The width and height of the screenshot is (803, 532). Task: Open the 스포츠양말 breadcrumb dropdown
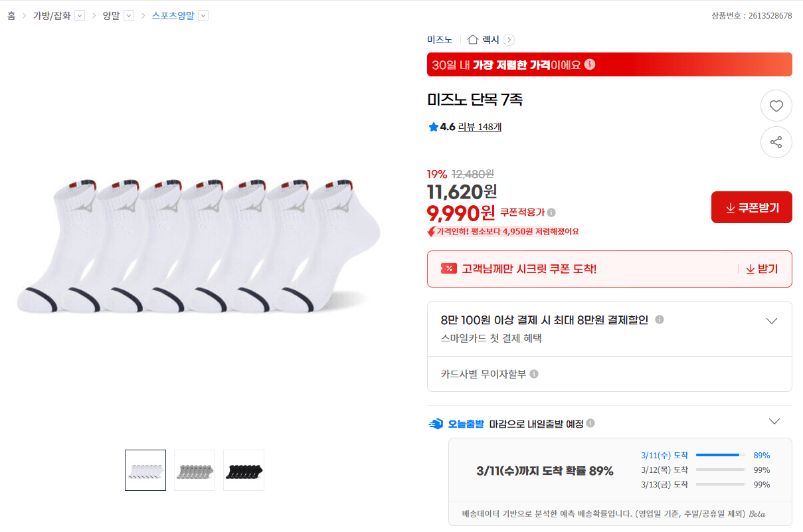(x=203, y=15)
